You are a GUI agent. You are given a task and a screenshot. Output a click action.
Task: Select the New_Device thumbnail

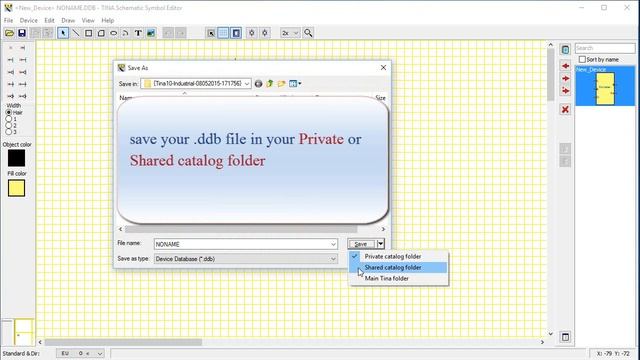point(605,86)
